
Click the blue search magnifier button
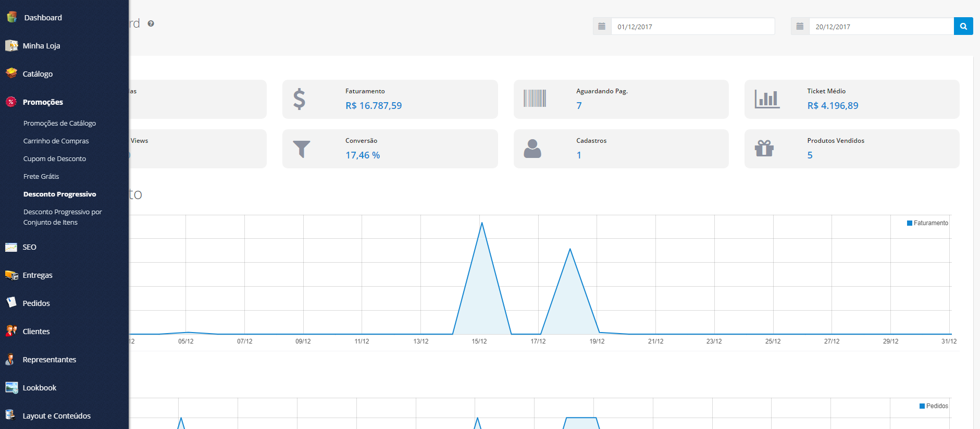click(963, 26)
